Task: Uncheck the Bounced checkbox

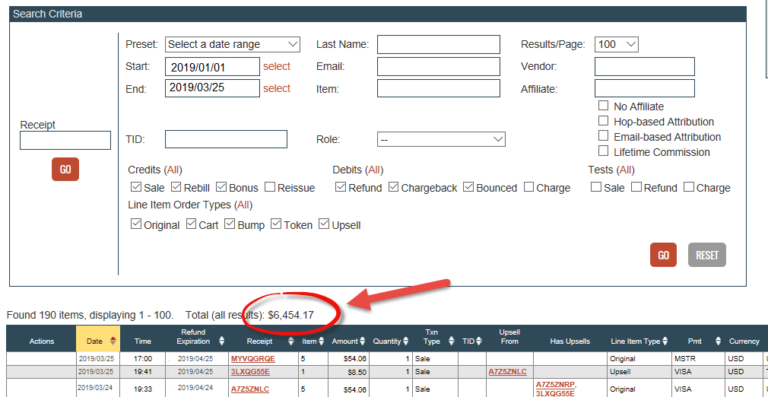Action: tap(468, 187)
